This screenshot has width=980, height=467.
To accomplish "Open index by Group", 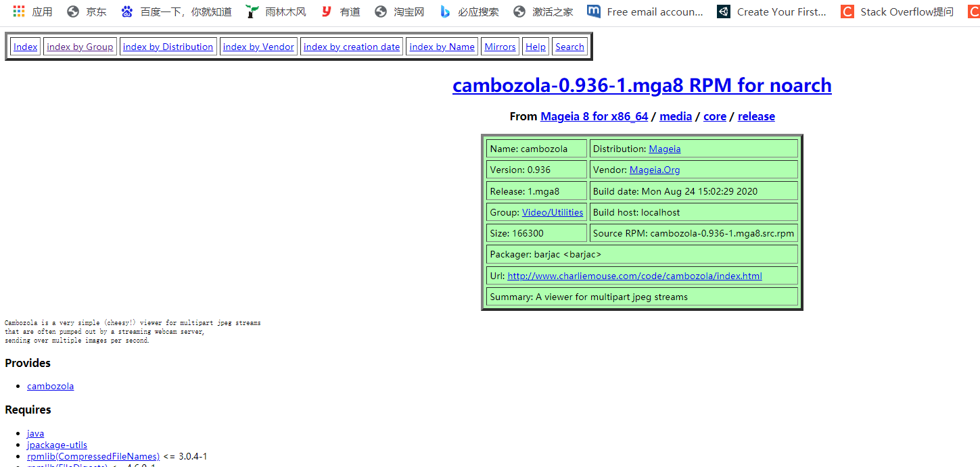I will point(80,47).
